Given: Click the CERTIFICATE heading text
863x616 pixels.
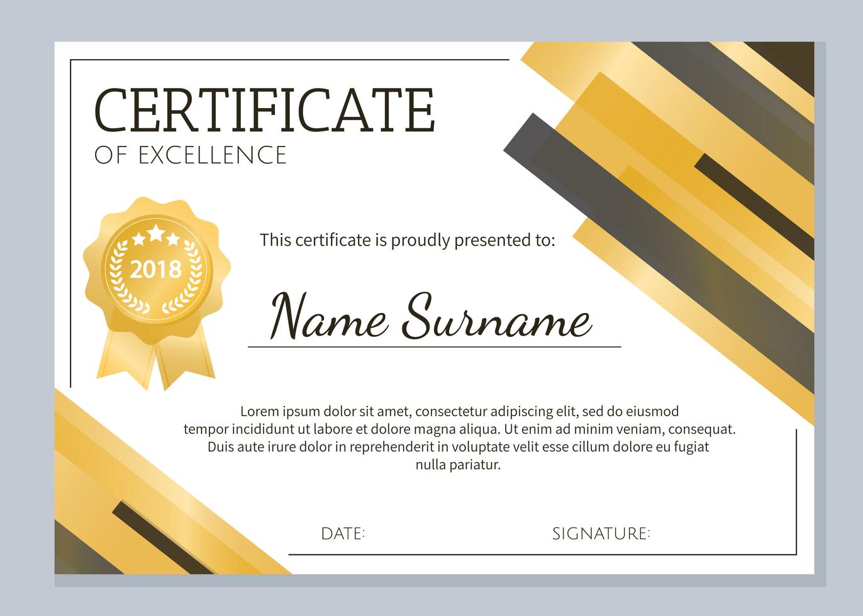Looking at the screenshot, I should coord(264,109).
